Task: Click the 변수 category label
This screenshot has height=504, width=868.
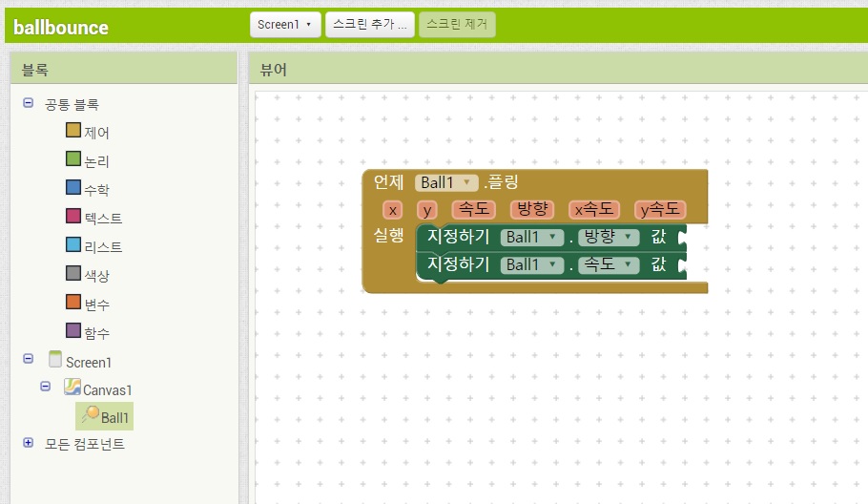Action: tap(97, 304)
